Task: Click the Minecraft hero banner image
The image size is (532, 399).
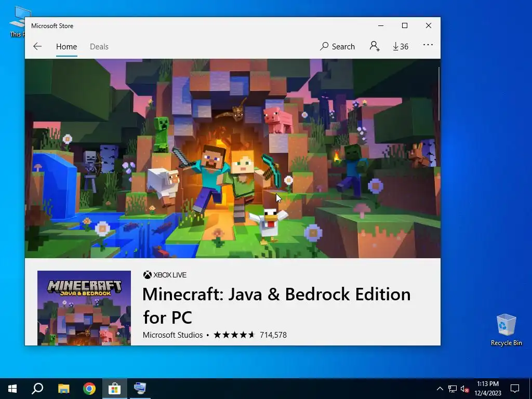Action: [x=232, y=158]
